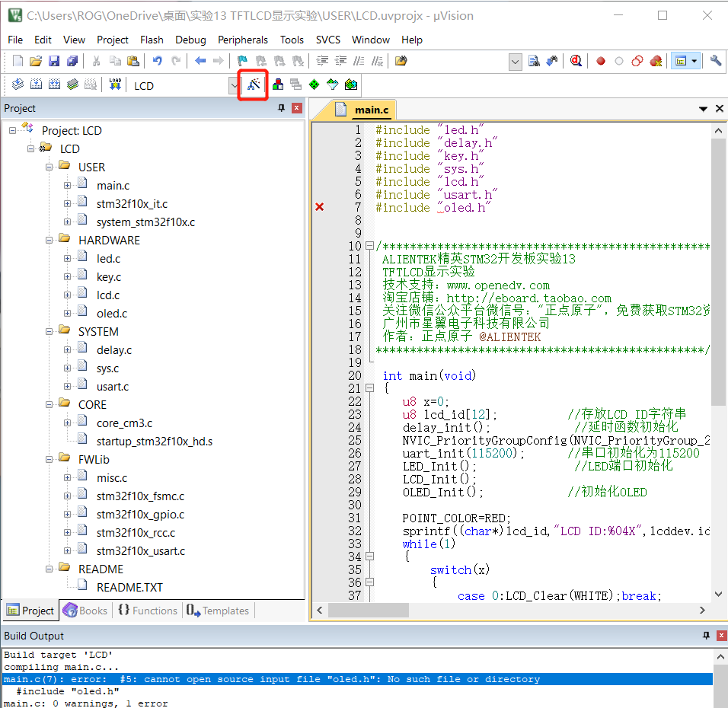Collapse the HARDWARE folder group
Screen dimensions: 728x708
[49, 241]
